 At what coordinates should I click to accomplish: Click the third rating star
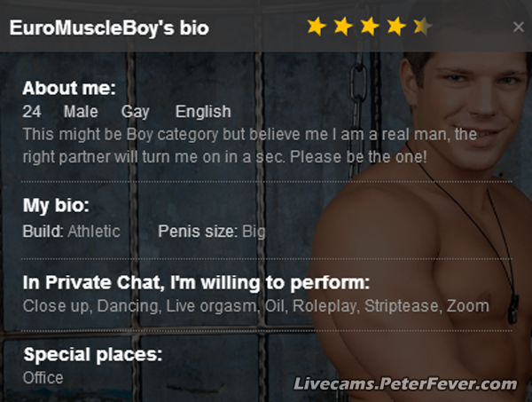[369, 27]
